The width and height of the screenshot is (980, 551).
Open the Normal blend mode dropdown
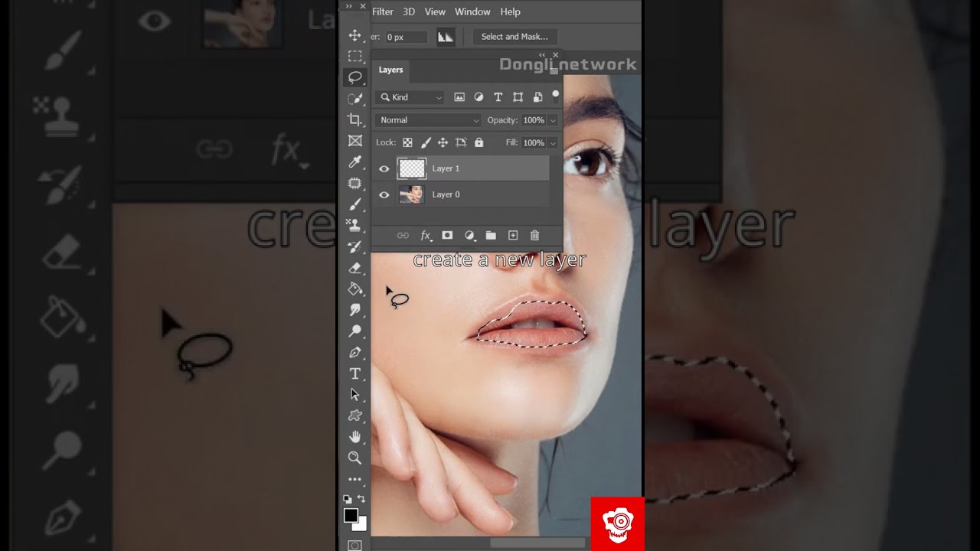tap(428, 120)
